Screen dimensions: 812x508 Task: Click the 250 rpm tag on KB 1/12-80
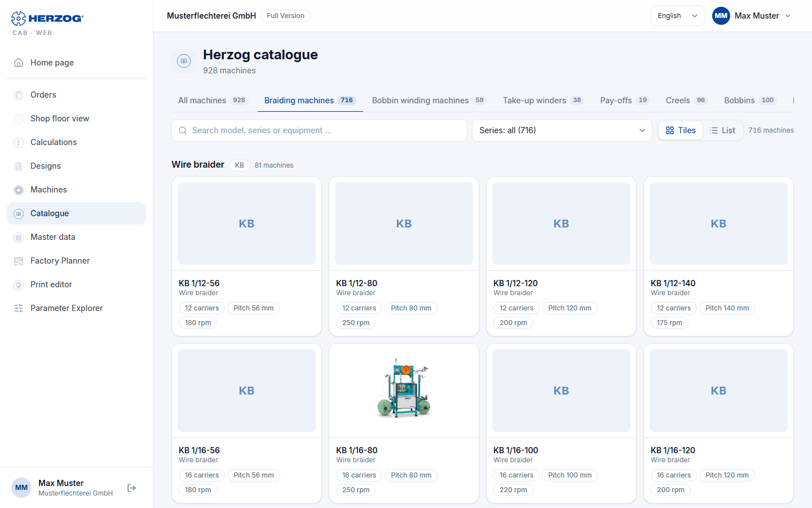pyautogui.click(x=356, y=323)
